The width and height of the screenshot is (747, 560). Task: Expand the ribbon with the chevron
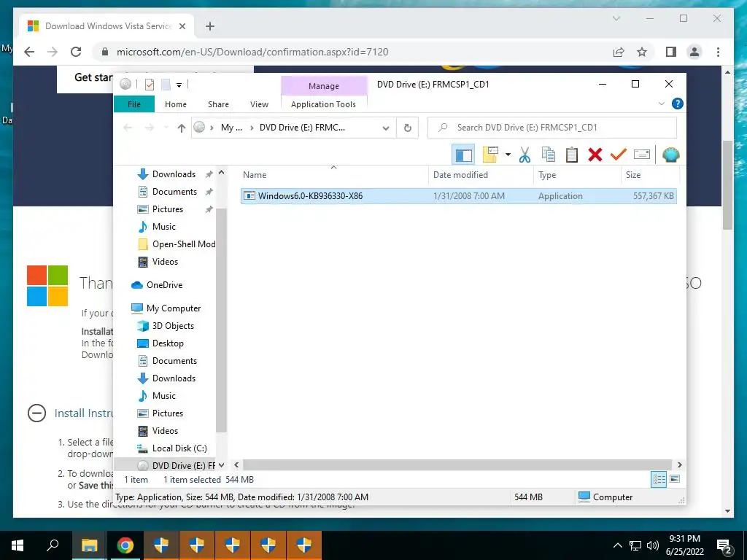[661, 104]
